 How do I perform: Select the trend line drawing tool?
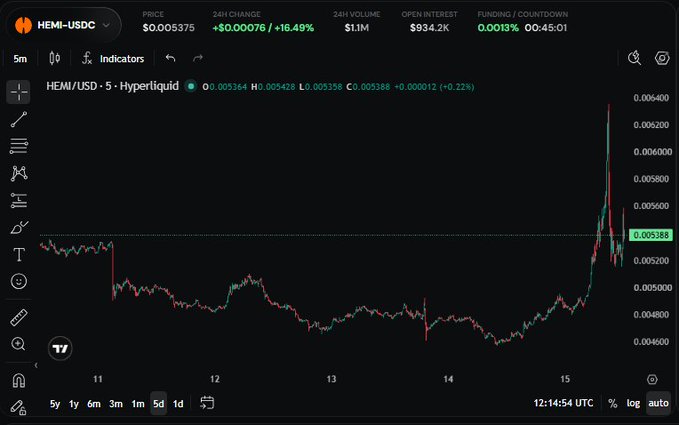click(19, 120)
